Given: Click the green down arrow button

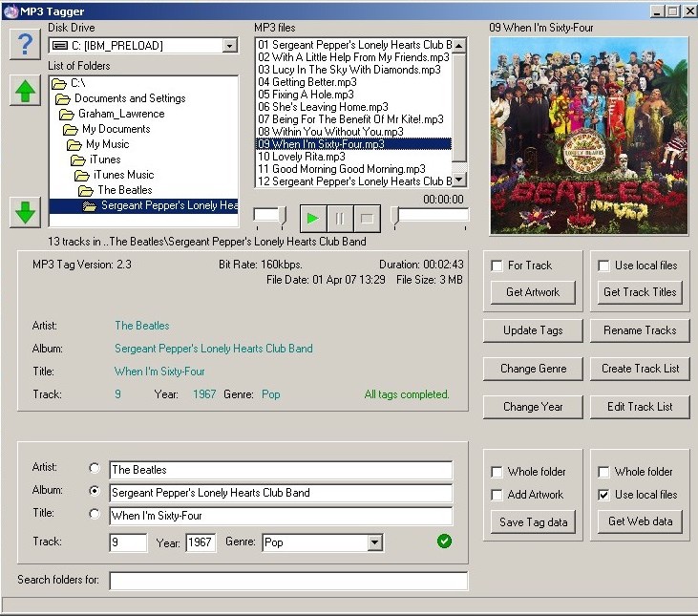Looking at the screenshot, I should 25,212.
